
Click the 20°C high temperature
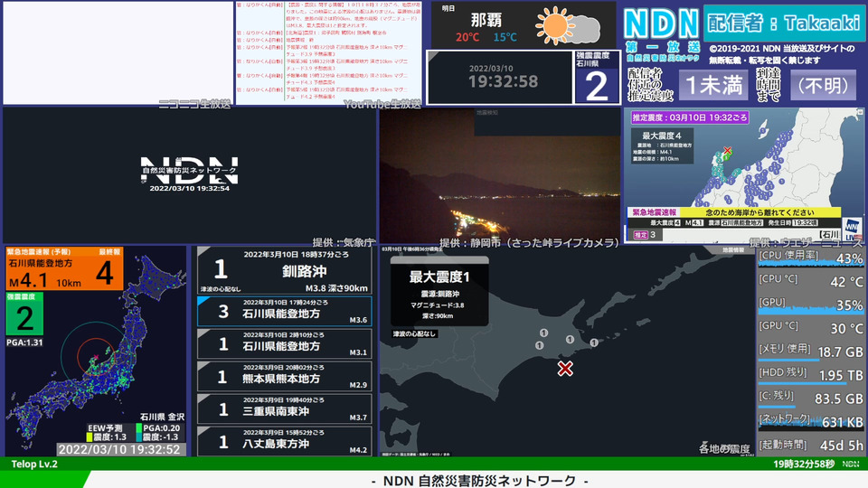tap(467, 37)
